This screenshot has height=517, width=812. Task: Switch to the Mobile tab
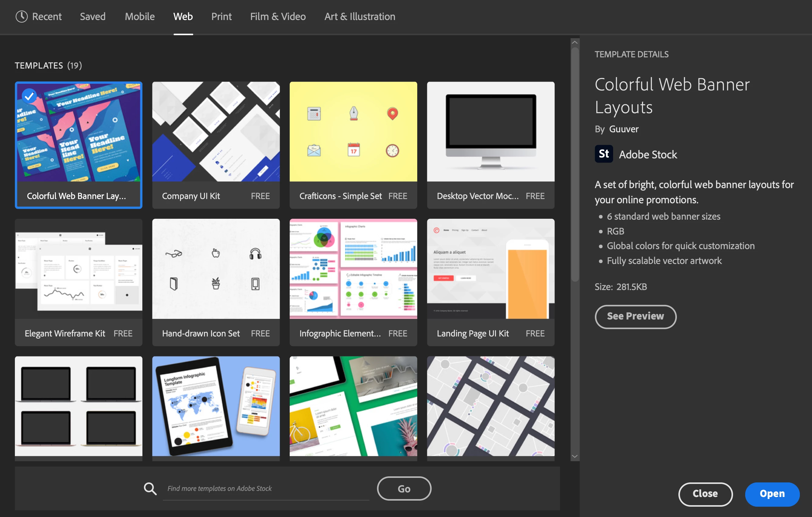point(140,16)
